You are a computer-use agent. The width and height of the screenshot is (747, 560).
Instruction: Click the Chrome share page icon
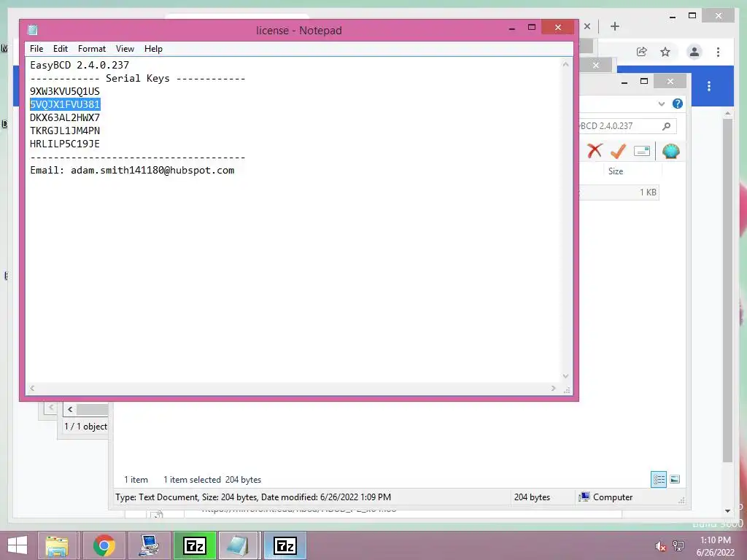click(x=642, y=52)
